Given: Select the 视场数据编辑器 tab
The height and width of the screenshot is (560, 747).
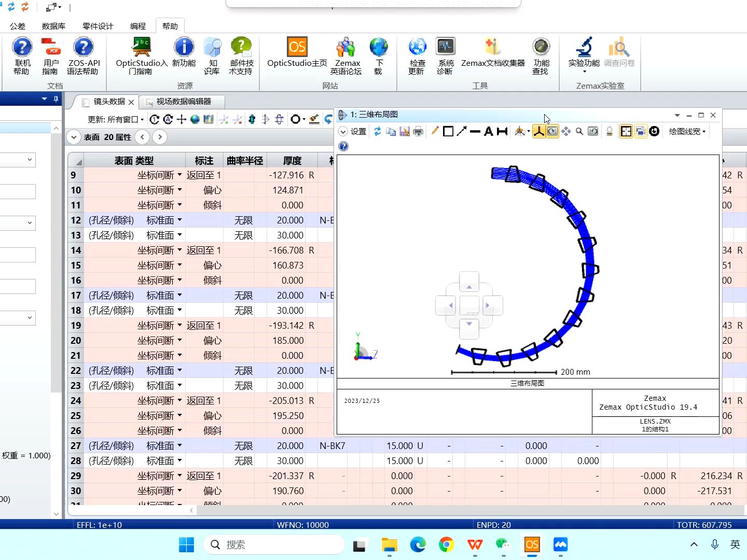Looking at the screenshot, I should [184, 102].
